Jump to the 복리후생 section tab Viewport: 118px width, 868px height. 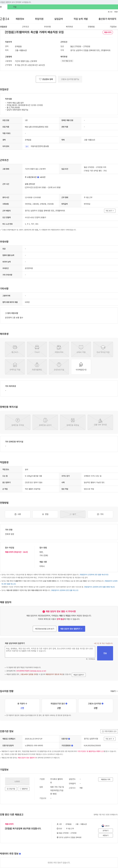tap(69, 27)
